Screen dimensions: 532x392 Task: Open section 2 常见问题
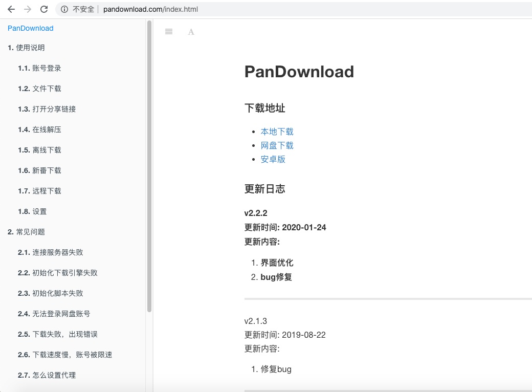click(x=27, y=231)
